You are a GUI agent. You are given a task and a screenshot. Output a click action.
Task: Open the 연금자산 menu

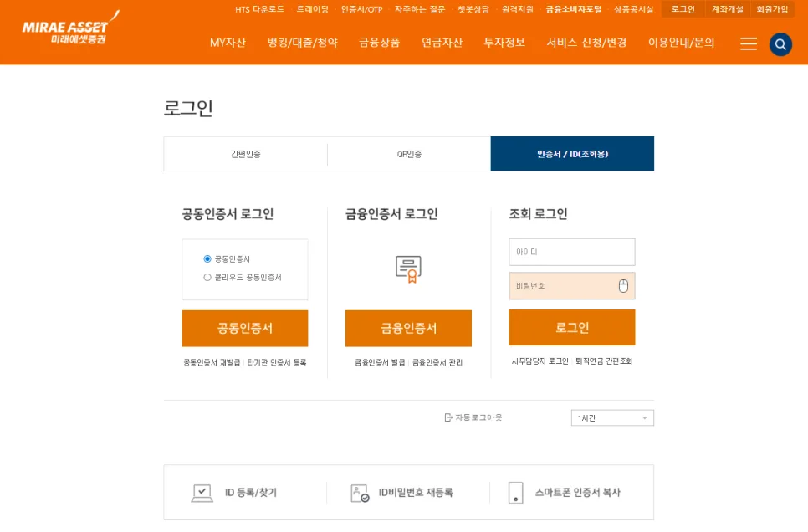442,43
